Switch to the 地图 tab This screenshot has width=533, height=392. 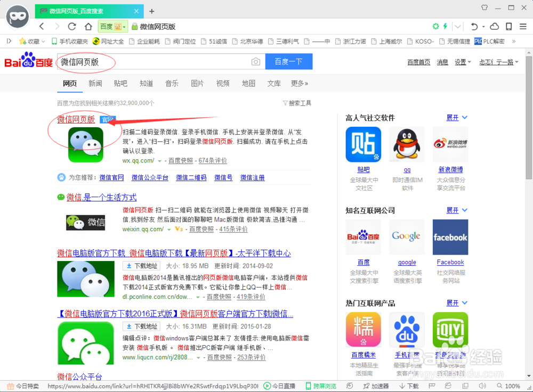pyautogui.click(x=248, y=84)
